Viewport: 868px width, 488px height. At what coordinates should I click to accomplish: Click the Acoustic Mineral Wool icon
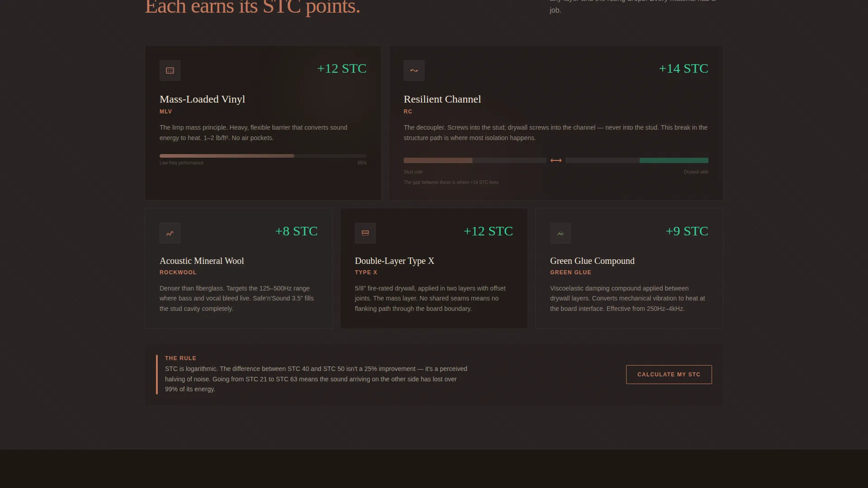pyautogui.click(x=170, y=233)
